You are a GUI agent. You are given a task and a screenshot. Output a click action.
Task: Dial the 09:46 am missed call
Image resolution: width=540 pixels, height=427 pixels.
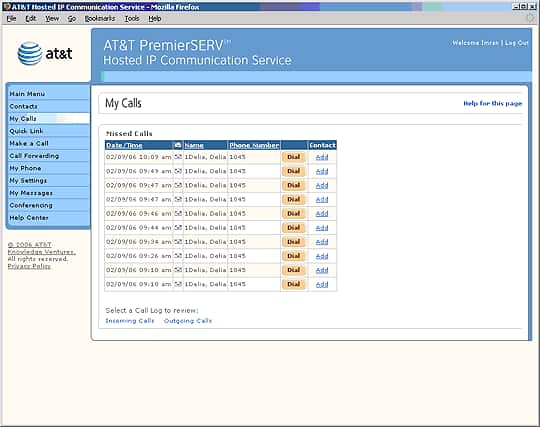point(294,214)
